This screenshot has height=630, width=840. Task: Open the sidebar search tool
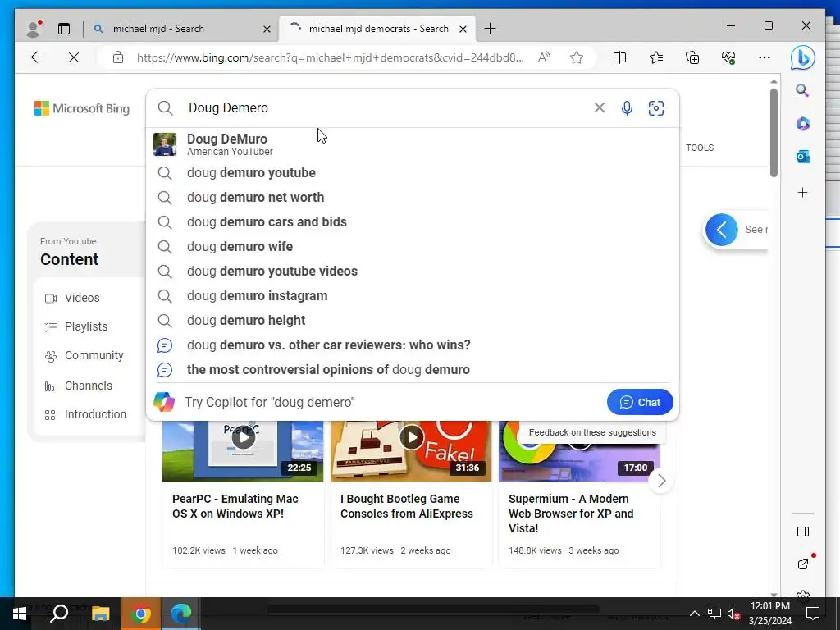click(802, 90)
